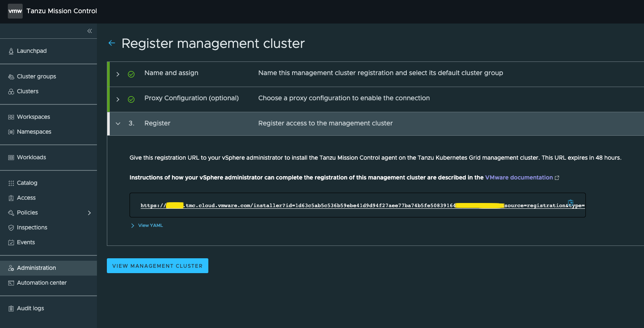644x328 pixels.
Task: Open the Audit logs section
Action: (29, 308)
